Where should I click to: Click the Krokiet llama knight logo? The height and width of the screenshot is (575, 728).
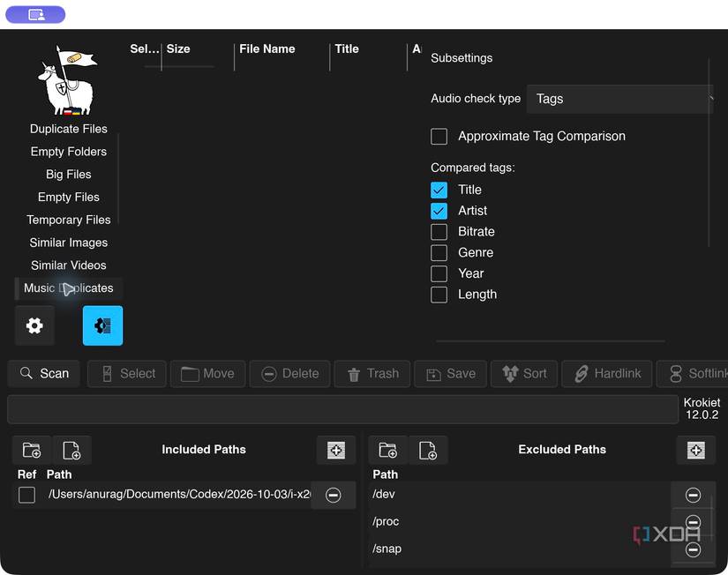(68, 81)
